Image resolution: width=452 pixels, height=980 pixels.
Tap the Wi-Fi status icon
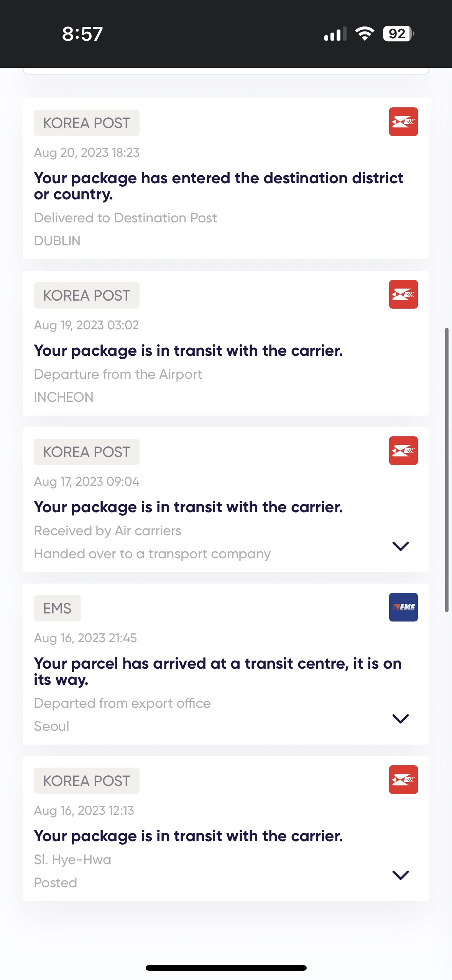(365, 34)
